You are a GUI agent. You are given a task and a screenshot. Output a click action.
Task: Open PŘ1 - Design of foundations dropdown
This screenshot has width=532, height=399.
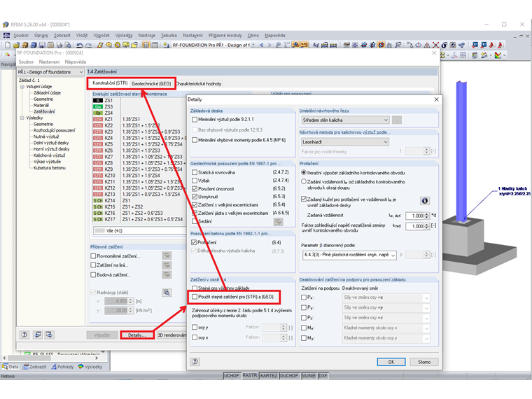50,72
